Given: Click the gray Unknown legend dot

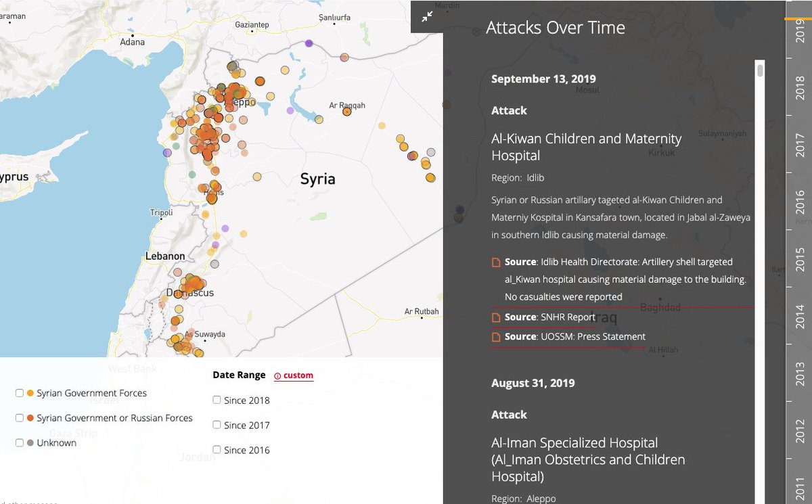Looking at the screenshot, I should coord(30,443).
